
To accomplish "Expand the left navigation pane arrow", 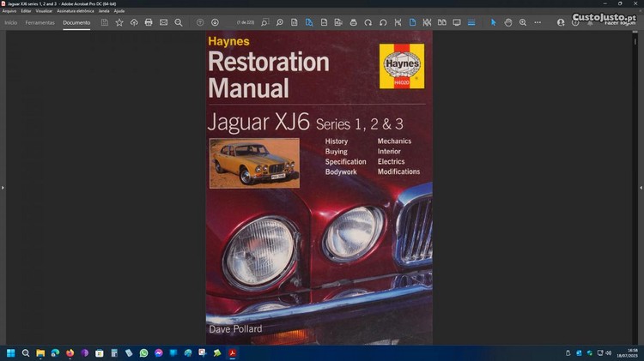I will [x=3, y=187].
